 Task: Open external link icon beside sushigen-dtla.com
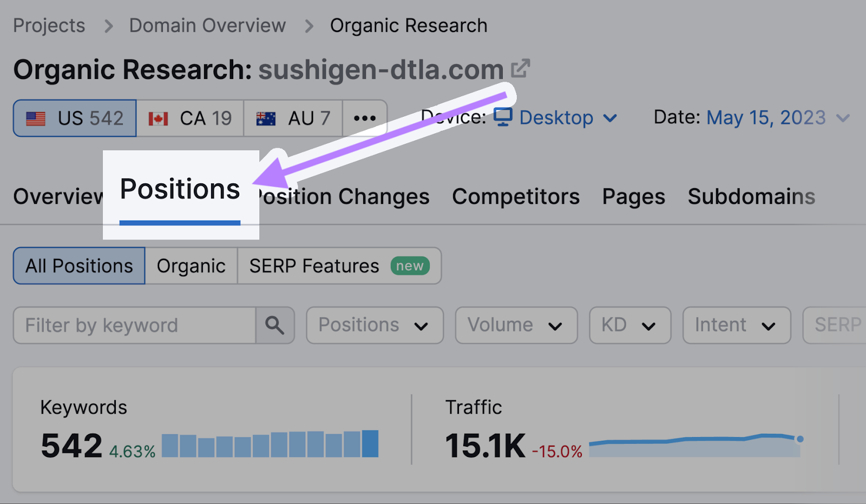[x=520, y=69]
